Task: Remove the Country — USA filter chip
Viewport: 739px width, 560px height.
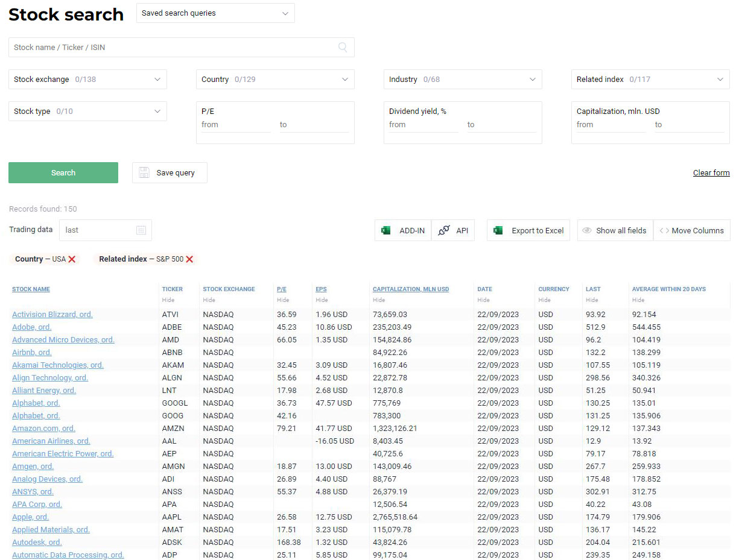Action: (73, 259)
